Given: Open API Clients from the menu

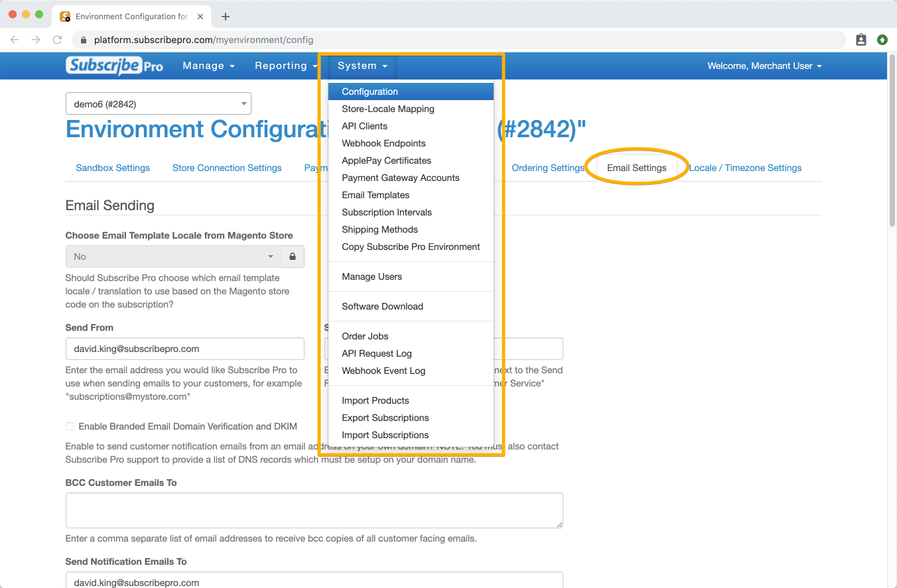Looking at the screenshot, I should coord(411,126).
